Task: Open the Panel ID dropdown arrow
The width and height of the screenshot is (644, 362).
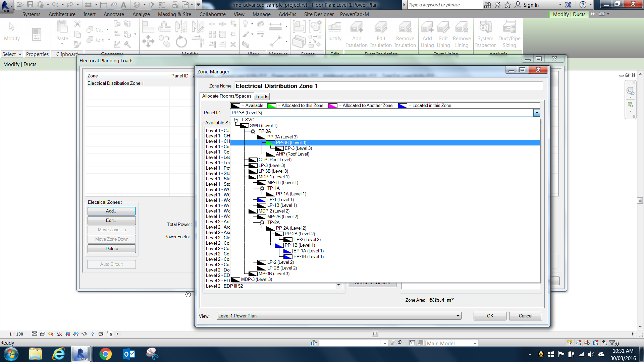Action: (x=537, y=113)
